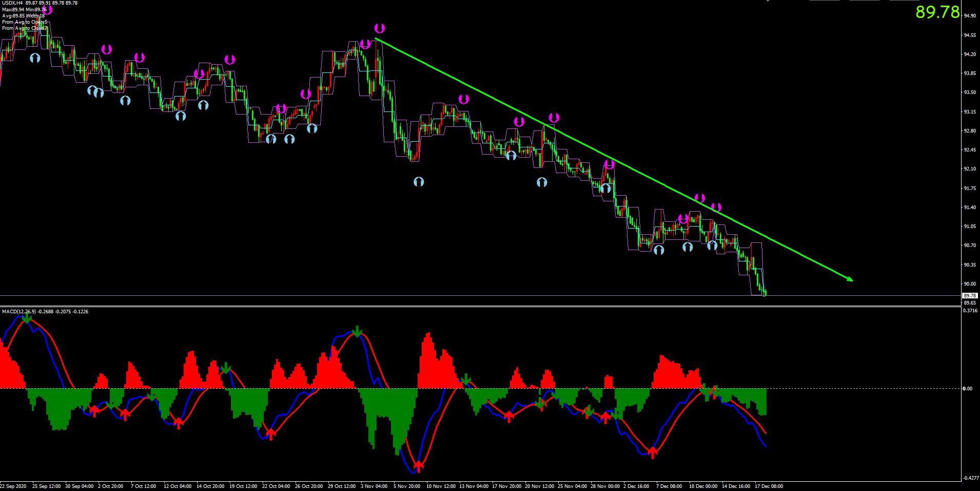
Task: Select the magenta arrow beside the Max/Min info text
Action: point(47,9)
